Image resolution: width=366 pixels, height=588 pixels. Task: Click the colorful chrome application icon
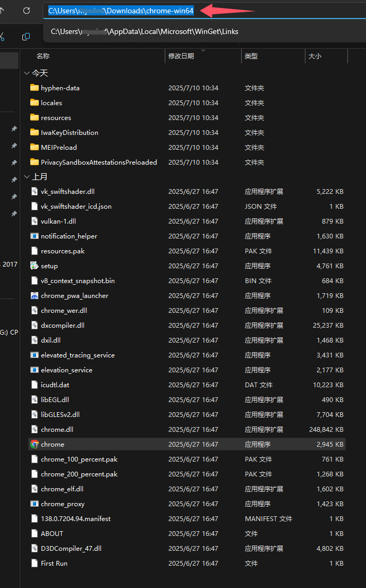point(35,445)
